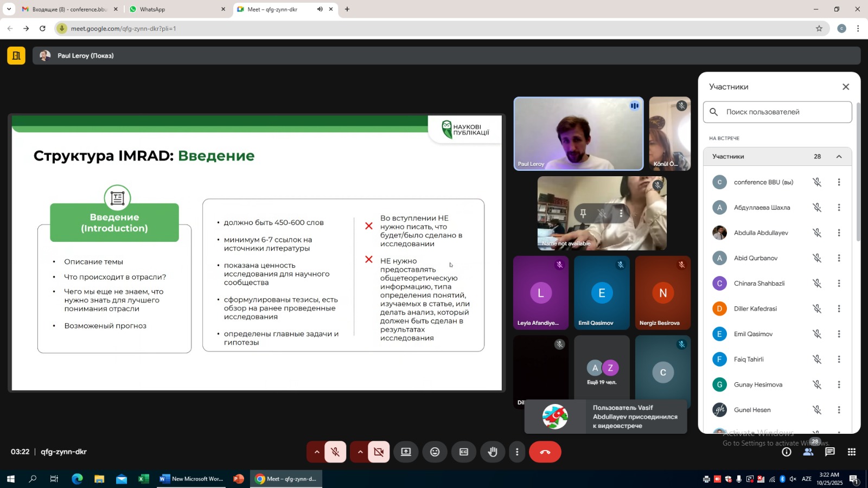
Task: Open the chat panel icon
Action: click(x=829, y=452)
